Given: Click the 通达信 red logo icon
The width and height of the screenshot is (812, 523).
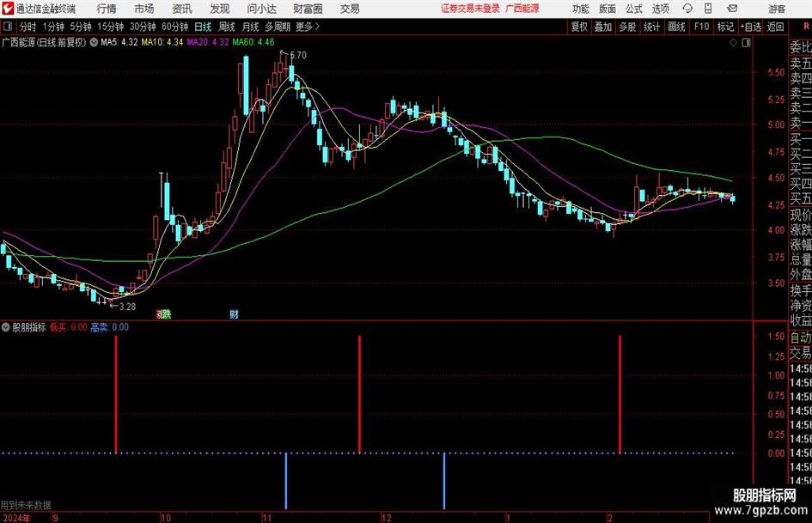Looking at the screenshot, I should pos(7,9).
